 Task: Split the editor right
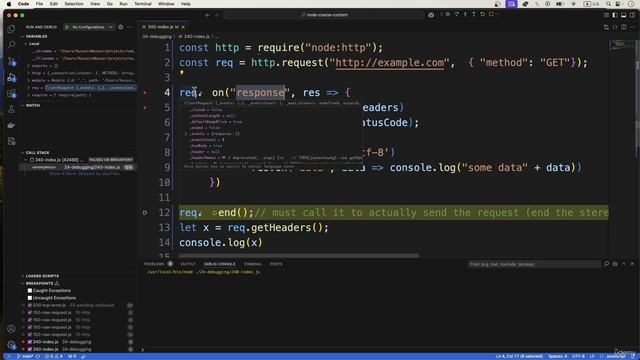pyautogui.click(x=624, y=27)
